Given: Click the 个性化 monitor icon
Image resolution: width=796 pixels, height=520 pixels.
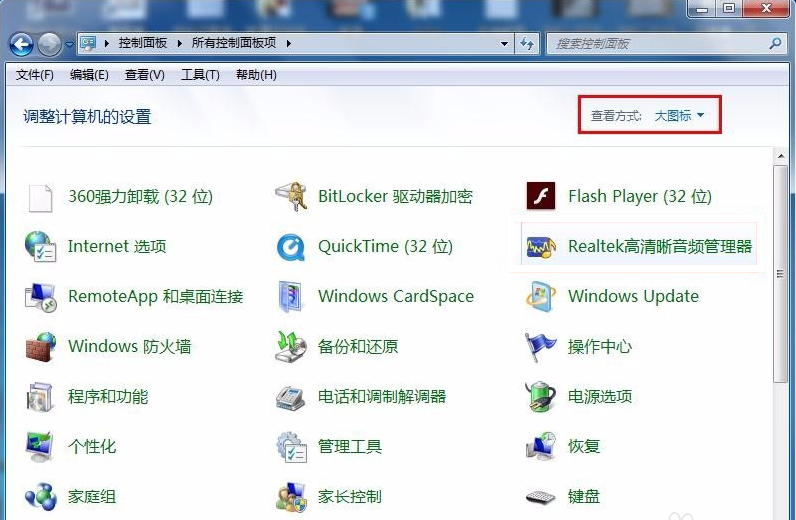Looking at the screenshot, I should (40, 447).
